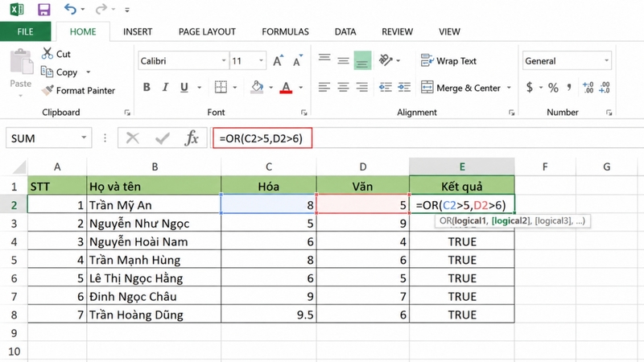Open the Copy dropdown arrow
The height and width of the screenshot is (362, 644).
[88, 72]
